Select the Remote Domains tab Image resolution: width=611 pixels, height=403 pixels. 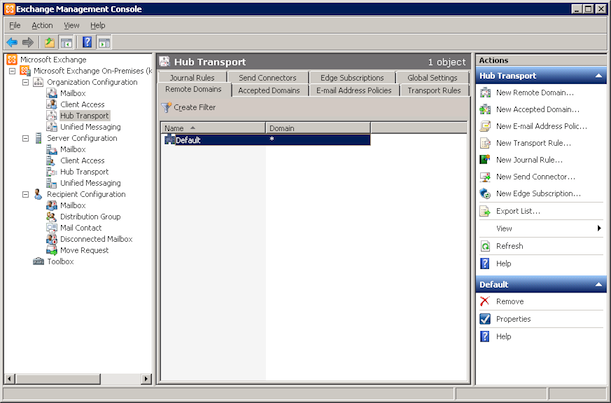[x=193, y=89]
